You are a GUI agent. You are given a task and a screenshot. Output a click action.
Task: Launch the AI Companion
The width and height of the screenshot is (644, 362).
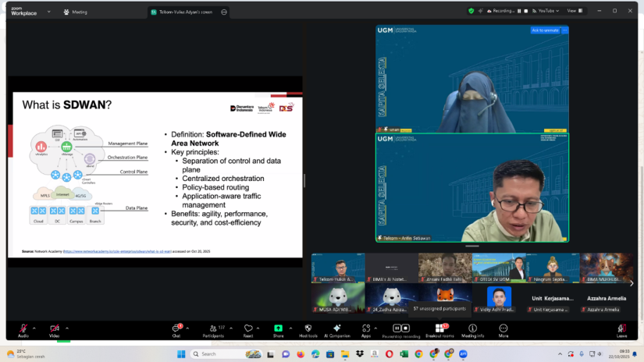[337, 328]
